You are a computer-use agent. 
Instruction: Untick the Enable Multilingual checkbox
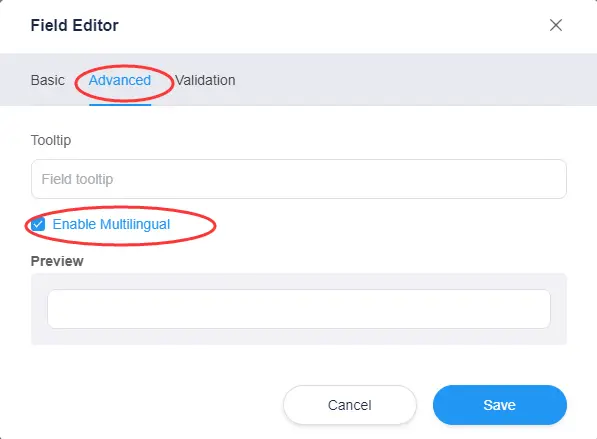tap(38, 224)
